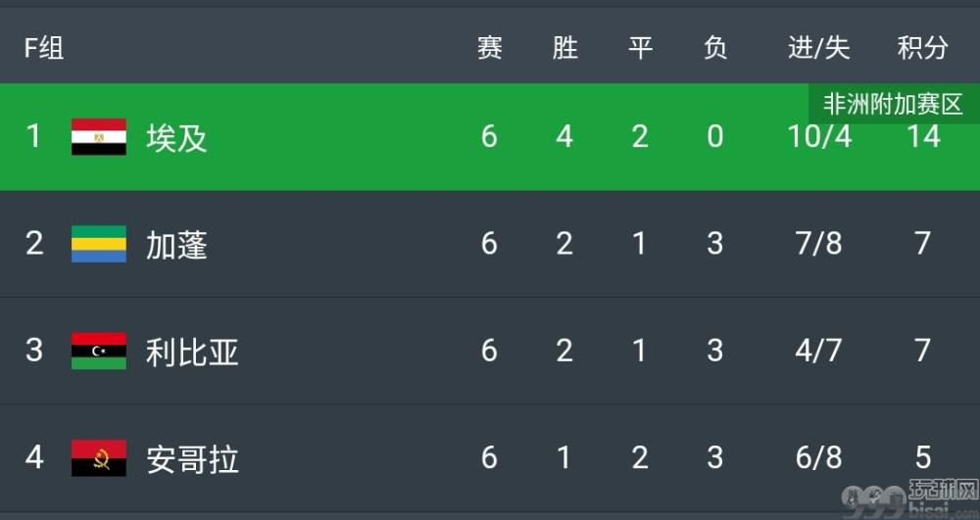This screenshot has height=520, width=980.
Task: Open team 加蓬 details
Action: [176, 244]
